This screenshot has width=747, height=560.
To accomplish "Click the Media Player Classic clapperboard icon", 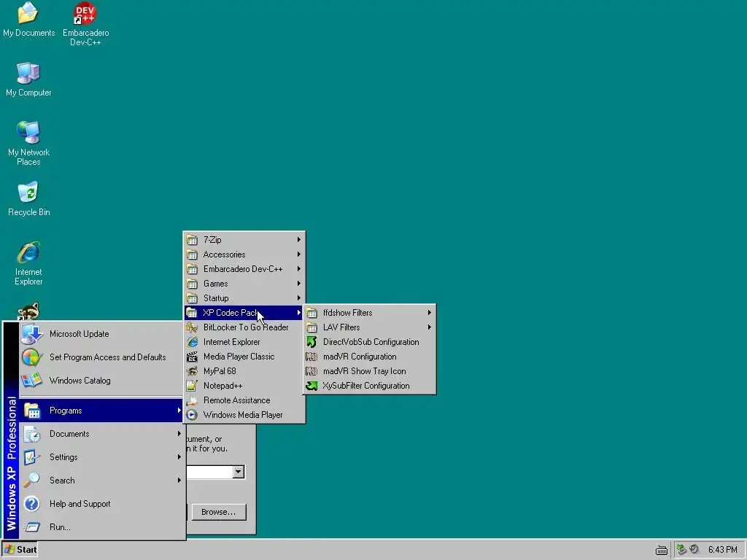I will pos(192,356).
